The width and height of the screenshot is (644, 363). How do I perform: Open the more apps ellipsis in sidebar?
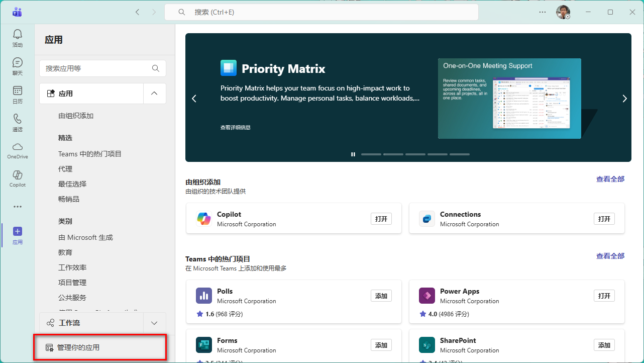18,207
